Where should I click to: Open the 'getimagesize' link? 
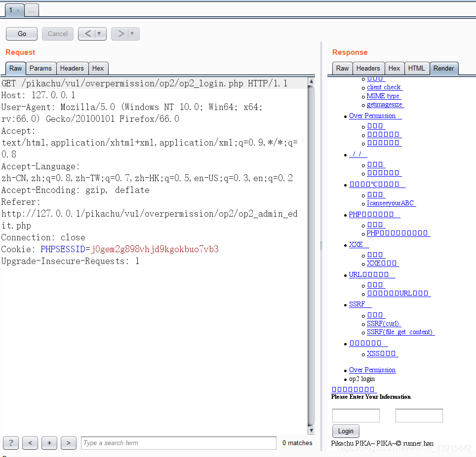tap(385, 105)
